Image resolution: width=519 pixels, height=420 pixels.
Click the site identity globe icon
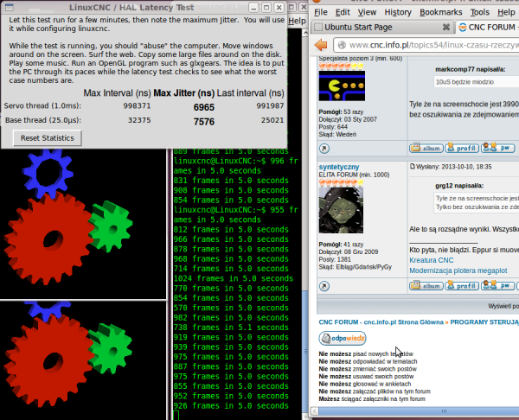[342, 45]
